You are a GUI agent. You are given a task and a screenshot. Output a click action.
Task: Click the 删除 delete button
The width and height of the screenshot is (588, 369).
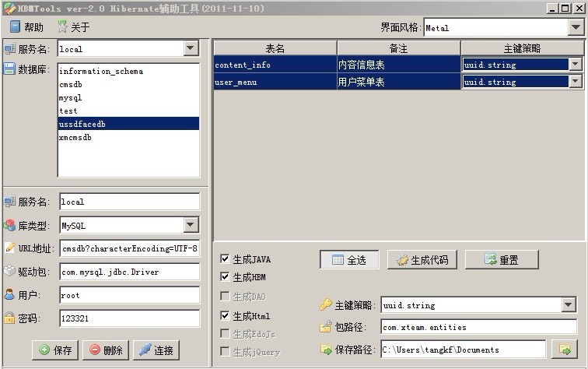coord(106,350)
